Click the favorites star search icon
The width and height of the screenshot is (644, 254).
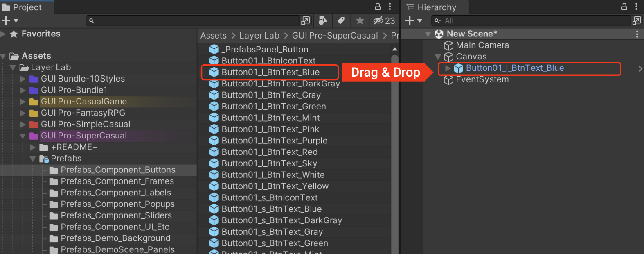(360, 20)
